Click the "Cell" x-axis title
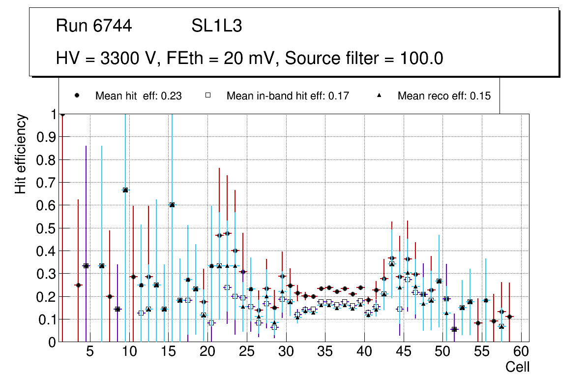Image resolution: width=588 pixels, height=380 pixels. pyautogui.click(x=518, y=367)
